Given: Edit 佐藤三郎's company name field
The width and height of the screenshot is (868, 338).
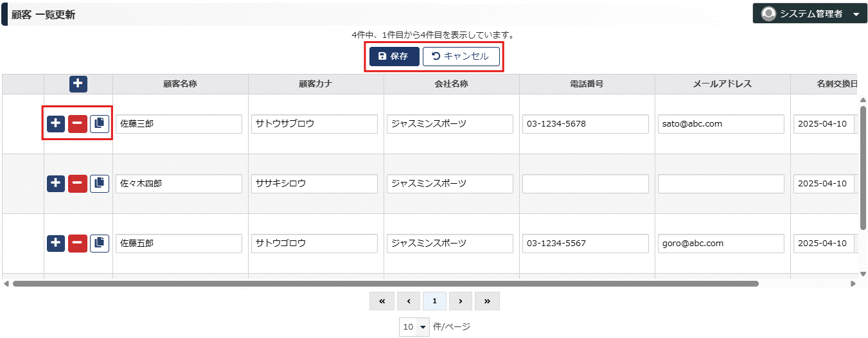Looking at the screenshot, I should click(x=450, y=124).
